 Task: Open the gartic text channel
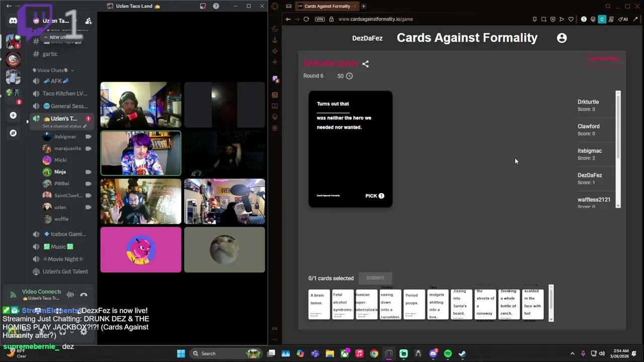point(50,54)
